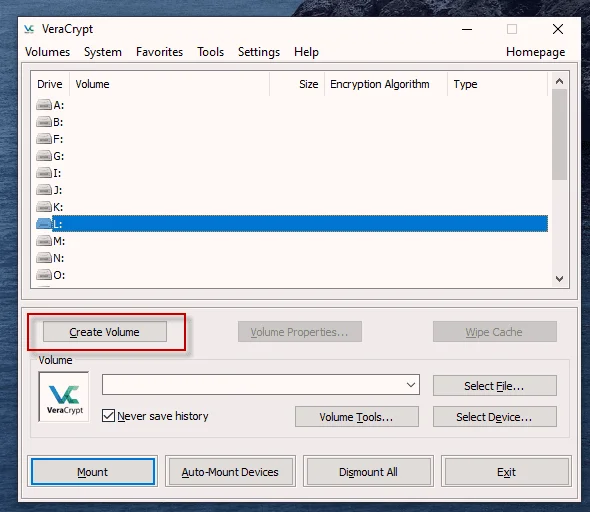590x512 pixels.
Task: Select the O: drive icon
Action: pos(44,275)
